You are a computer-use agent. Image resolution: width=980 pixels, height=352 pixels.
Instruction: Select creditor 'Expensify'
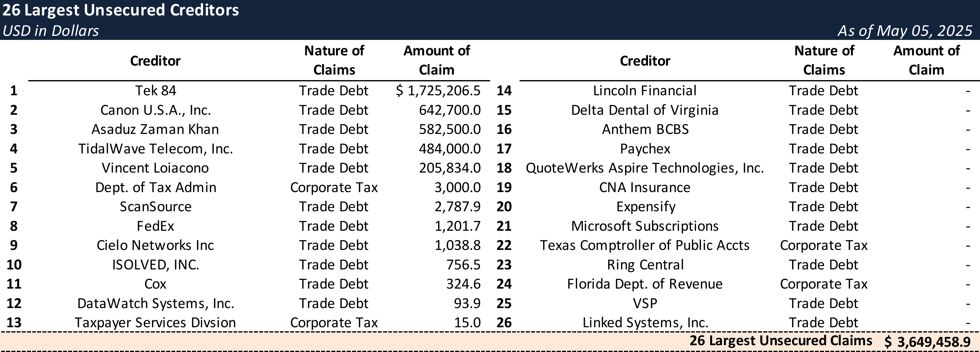tap(646, 207)
